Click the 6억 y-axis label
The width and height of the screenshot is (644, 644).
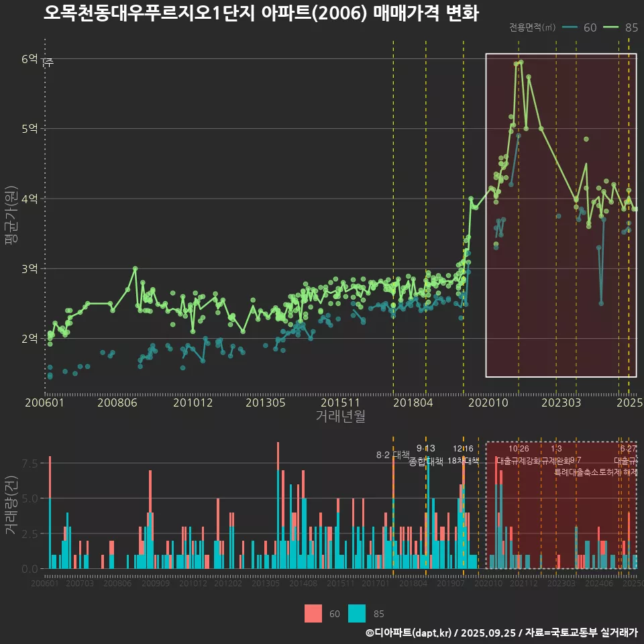[30, 59]
